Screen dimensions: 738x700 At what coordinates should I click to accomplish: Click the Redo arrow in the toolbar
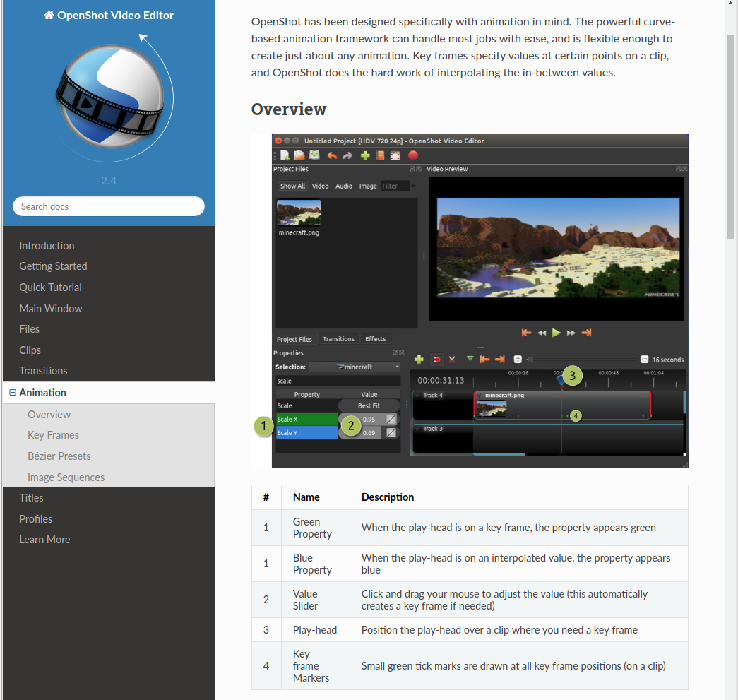tap(346, 155)
